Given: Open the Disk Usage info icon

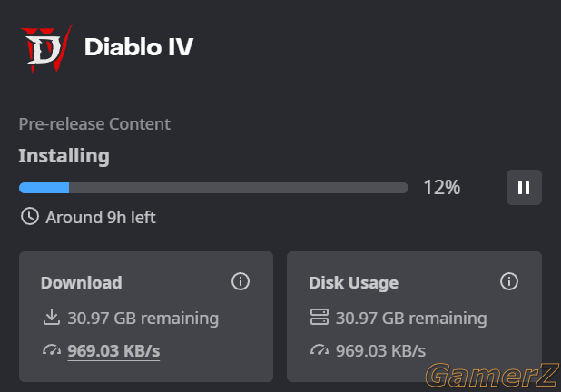Looking at the screenshot, I should click(x=509, y=281).
